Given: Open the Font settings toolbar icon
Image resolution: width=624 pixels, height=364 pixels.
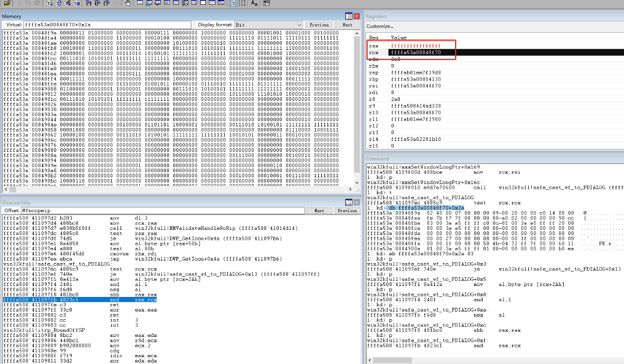Looking at the screenshot, I should coord(254,3).
